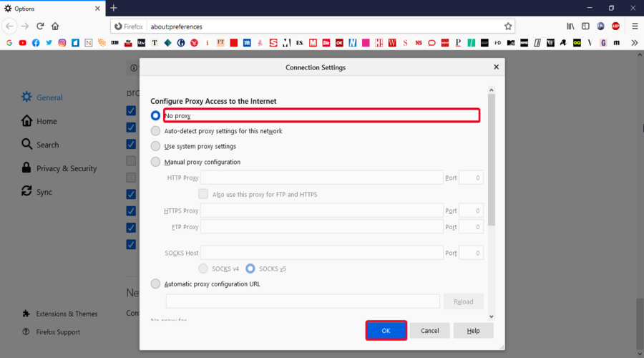Click the dialog scrollbar down arrow
644x358 pixels.
tap(491, 316)
